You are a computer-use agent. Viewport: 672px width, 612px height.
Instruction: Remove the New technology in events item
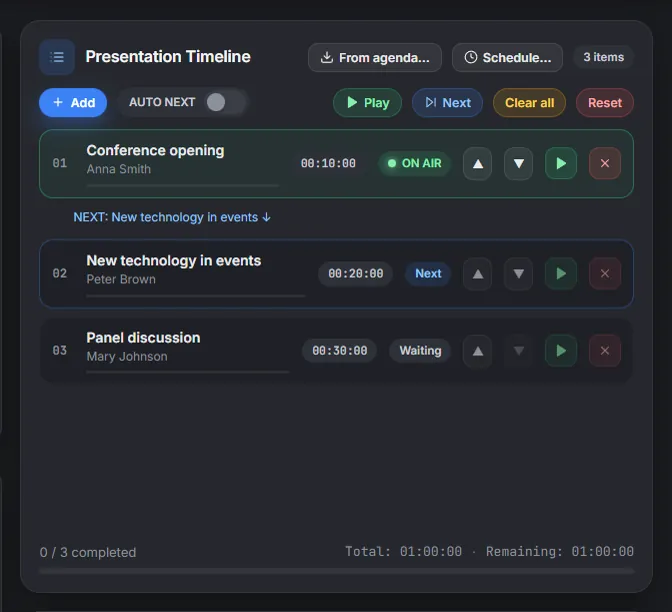tap(605, 273)
